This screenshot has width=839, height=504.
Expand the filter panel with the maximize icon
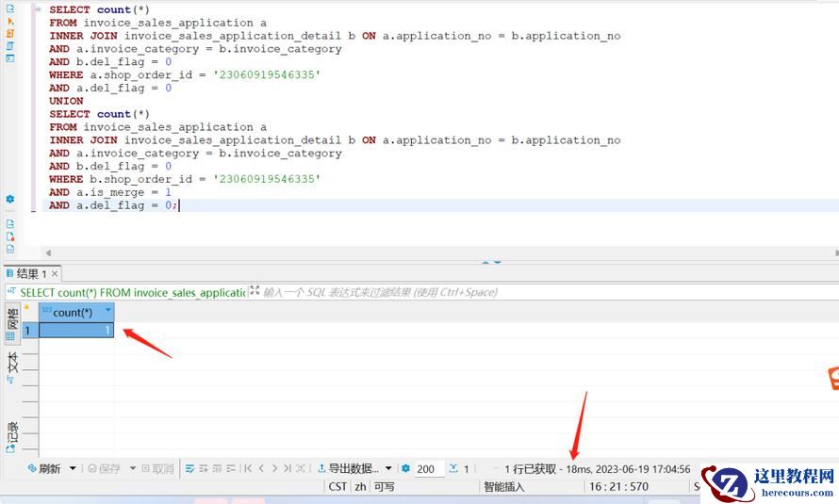[x=255, y=290]
